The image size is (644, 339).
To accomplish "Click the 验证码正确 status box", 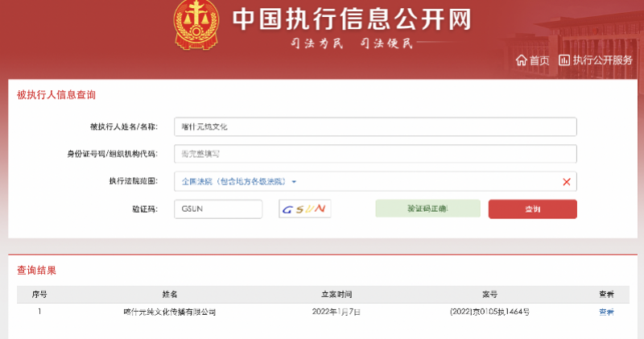I will (x=427, y=209).
